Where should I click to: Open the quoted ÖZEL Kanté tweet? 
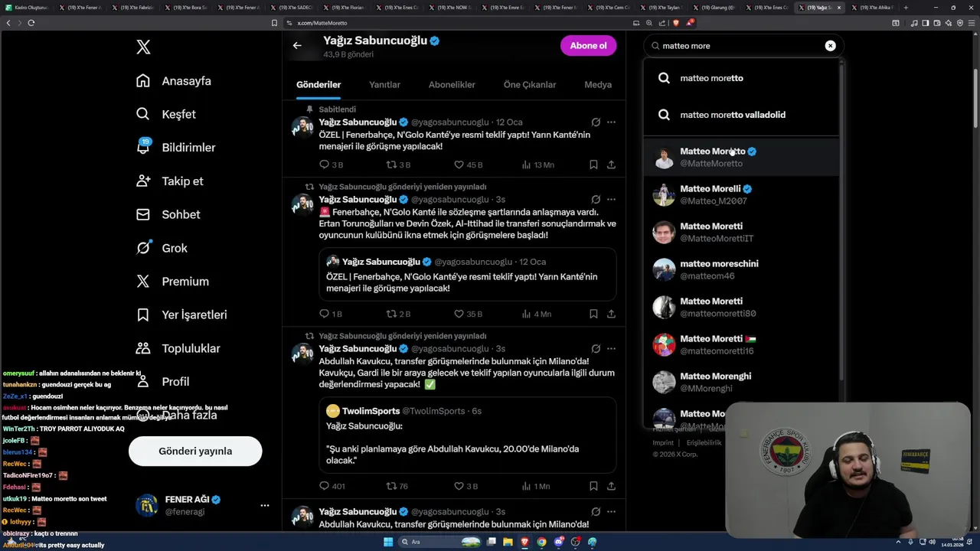pyautogui.click(x=468, y=273)
